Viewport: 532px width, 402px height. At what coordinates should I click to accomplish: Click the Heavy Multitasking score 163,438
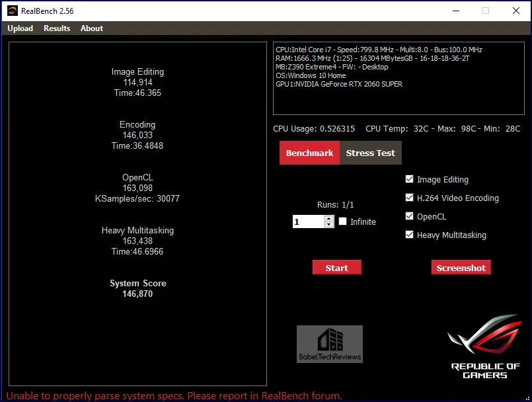coord(137,241)
